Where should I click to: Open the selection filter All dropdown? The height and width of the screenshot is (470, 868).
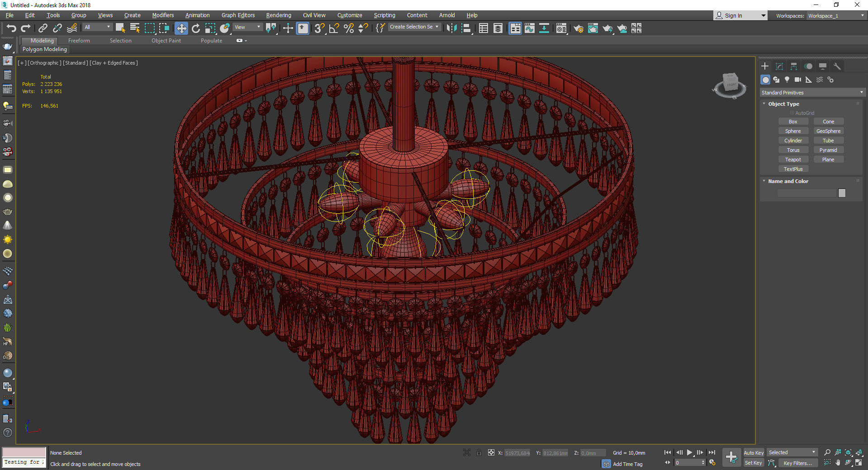pos(97,27)
